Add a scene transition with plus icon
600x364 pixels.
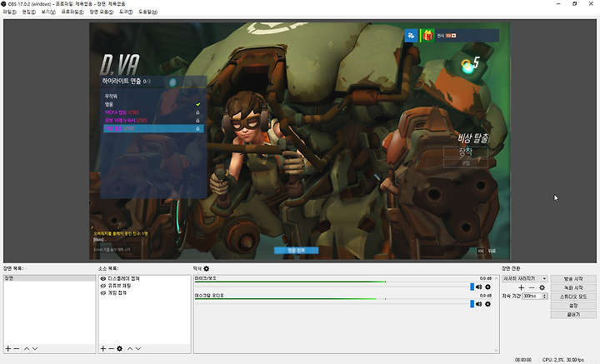tap(521, 287)
